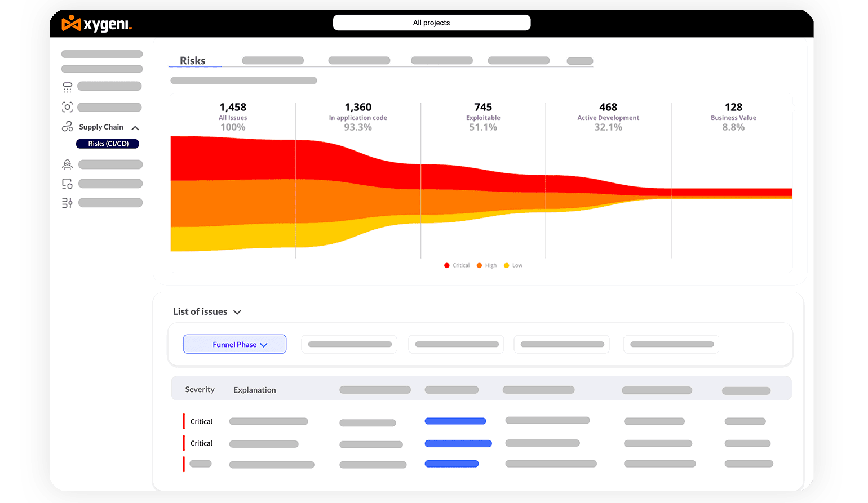Select Risks (CI/CD) in the sidebar
Viewport: 868px width, 503px height.
[x=108, y=144]
